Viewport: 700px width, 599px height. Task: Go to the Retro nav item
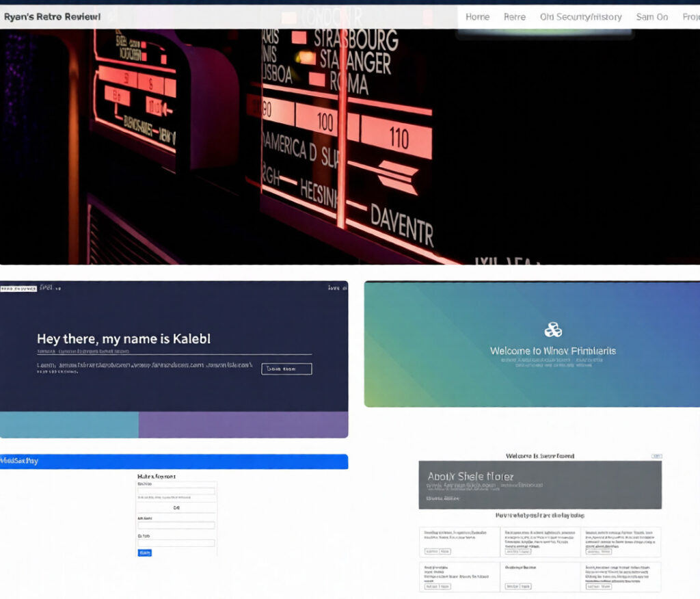coord(515,17)
